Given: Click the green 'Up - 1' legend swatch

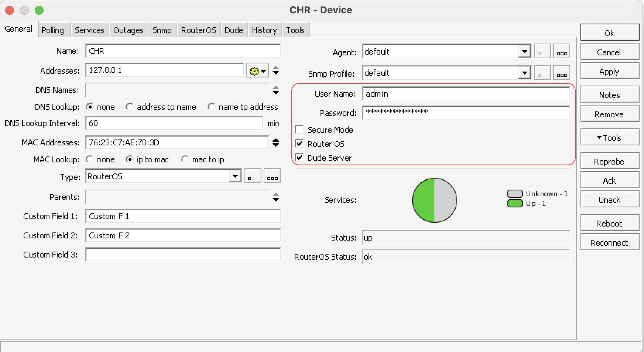Looking at the screenshot, I should pyautogui.click(x=514, y=203).
